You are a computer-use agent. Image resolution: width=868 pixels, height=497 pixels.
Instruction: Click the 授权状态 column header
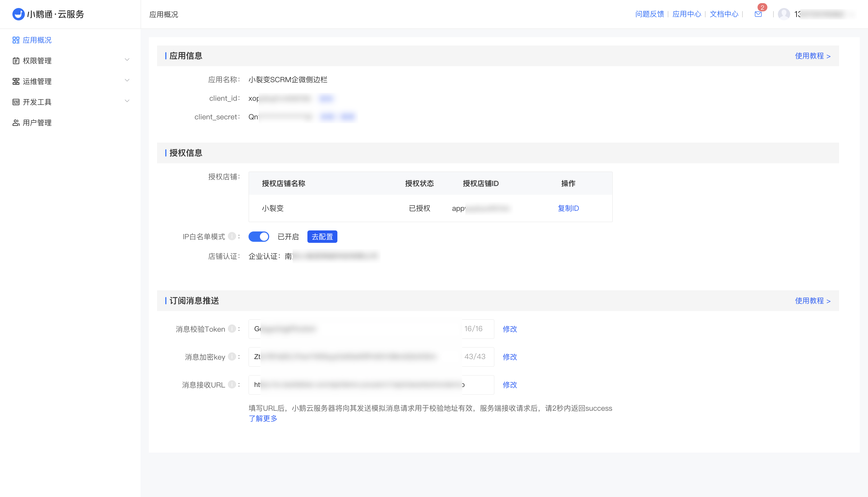pyautogui.click(x=420, y=183)
